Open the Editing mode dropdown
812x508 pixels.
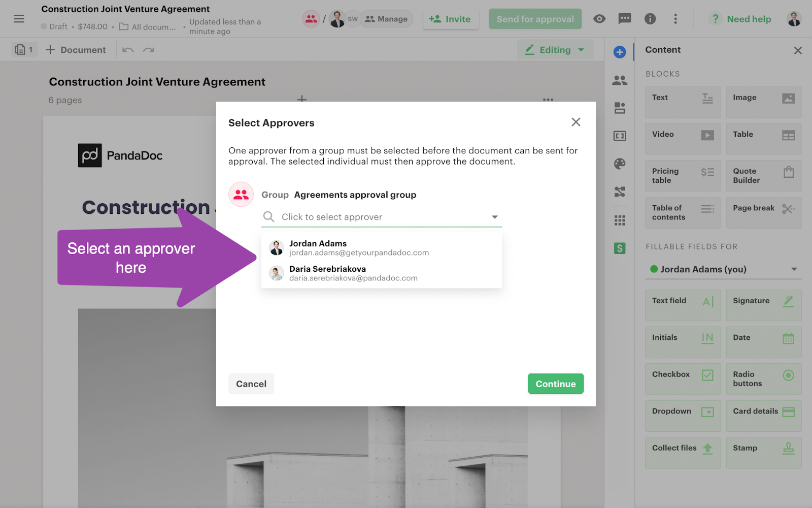[x=555, y=50]
